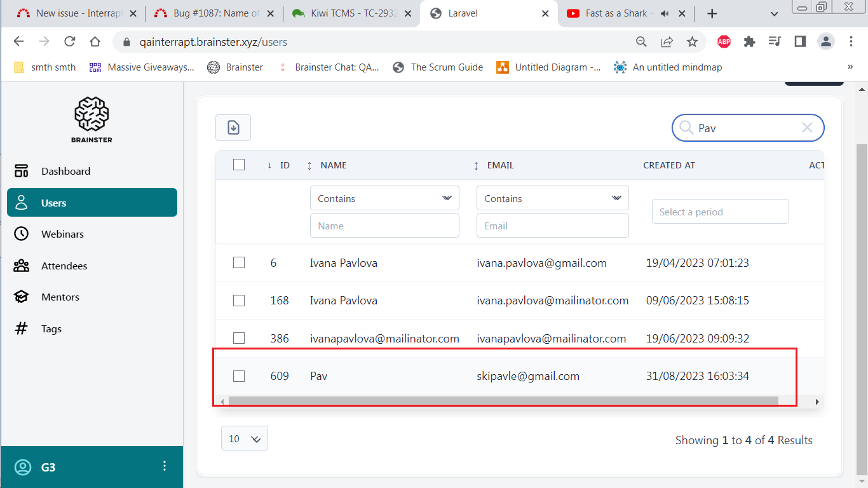This screenshot has height=488, width=868.
Task: Check the box for user ID 609
Action: pyautogui.click(x=239, y=376)
